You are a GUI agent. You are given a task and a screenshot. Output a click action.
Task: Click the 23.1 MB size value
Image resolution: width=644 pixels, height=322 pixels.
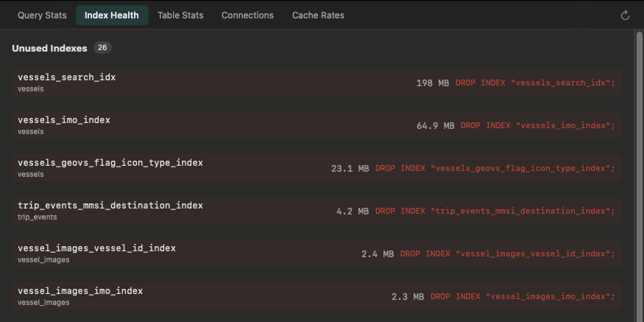[350, 169]
